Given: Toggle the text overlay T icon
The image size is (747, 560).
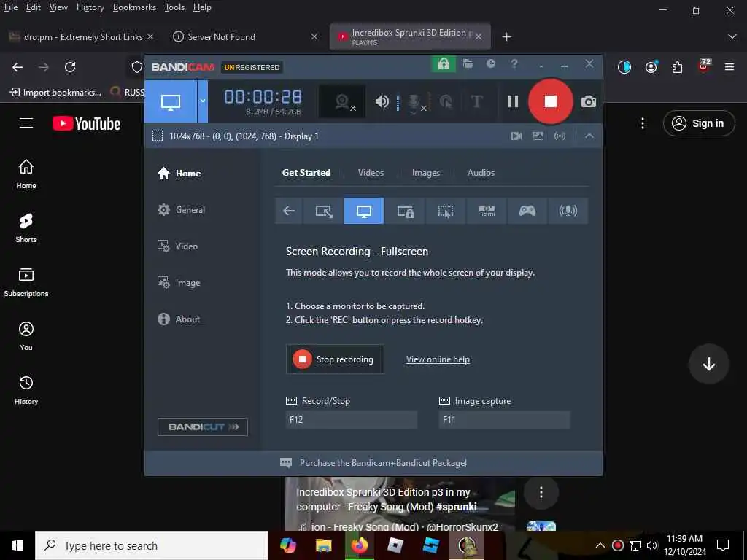Looking at the screenshot, I should pos(477,101).
